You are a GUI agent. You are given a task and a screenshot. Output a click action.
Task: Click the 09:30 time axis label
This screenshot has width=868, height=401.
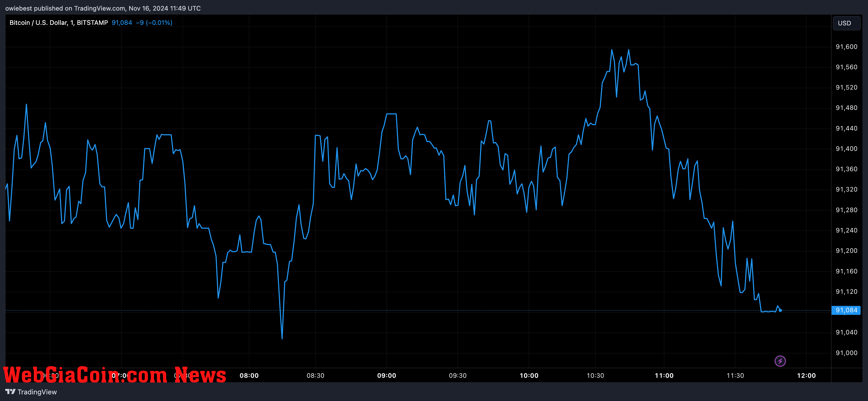tap(458, 375)
